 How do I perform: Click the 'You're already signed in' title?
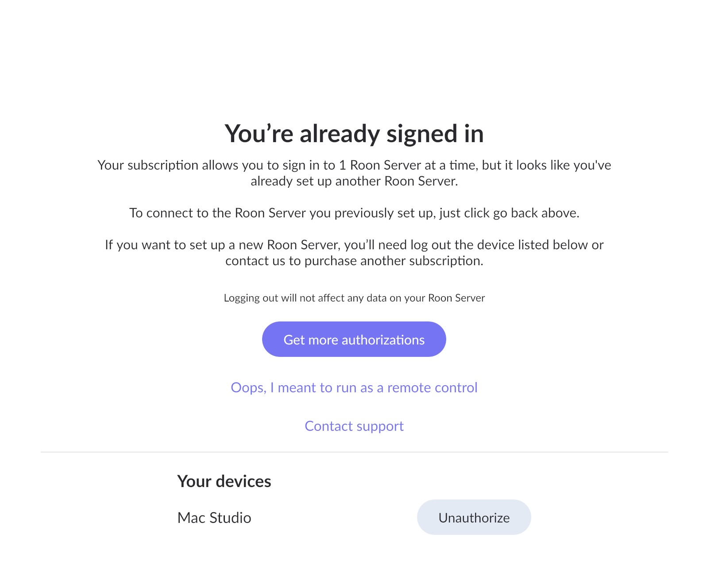(x=354, y=133)
